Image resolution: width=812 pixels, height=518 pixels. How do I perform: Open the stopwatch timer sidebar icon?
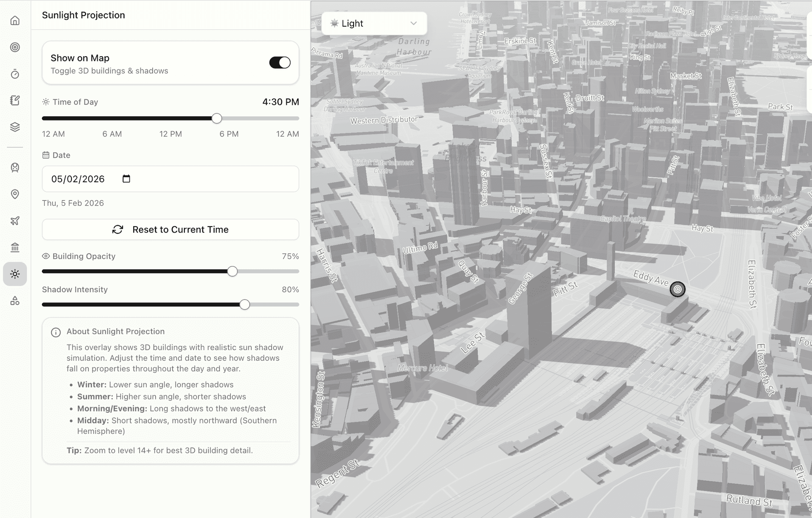(15, 74)
